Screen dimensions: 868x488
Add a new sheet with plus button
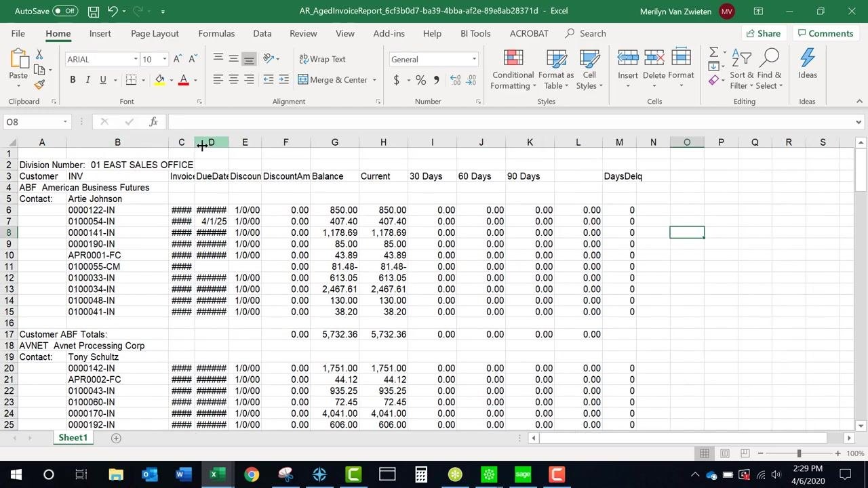(x=116, y=438)
